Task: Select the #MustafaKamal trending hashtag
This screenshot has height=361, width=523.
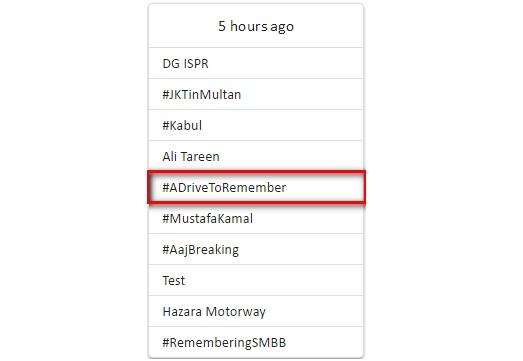Action: coord(256,219)
